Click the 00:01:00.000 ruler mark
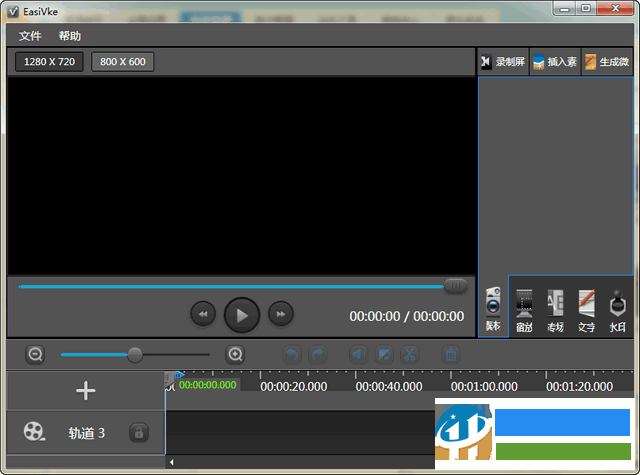 click(x=484, y=386)
